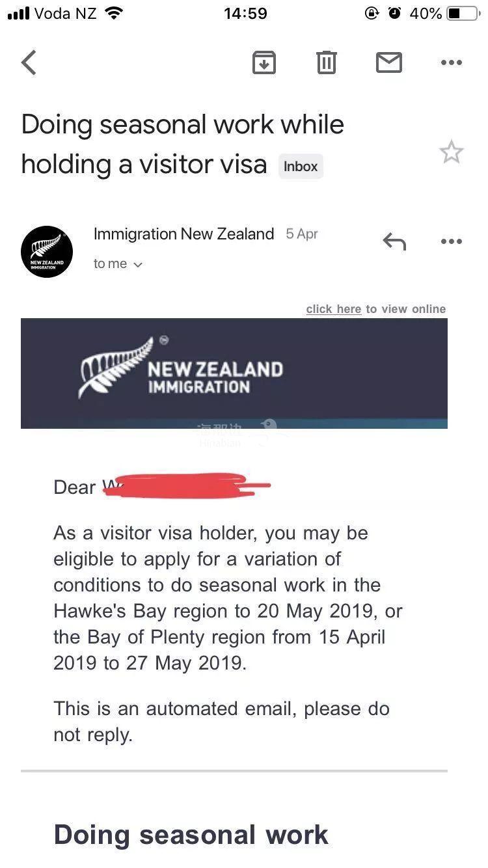Tap the sender name Immigration New Zealand
The width and height of the screenshot is (488, 868).
(x=183, y=234)
